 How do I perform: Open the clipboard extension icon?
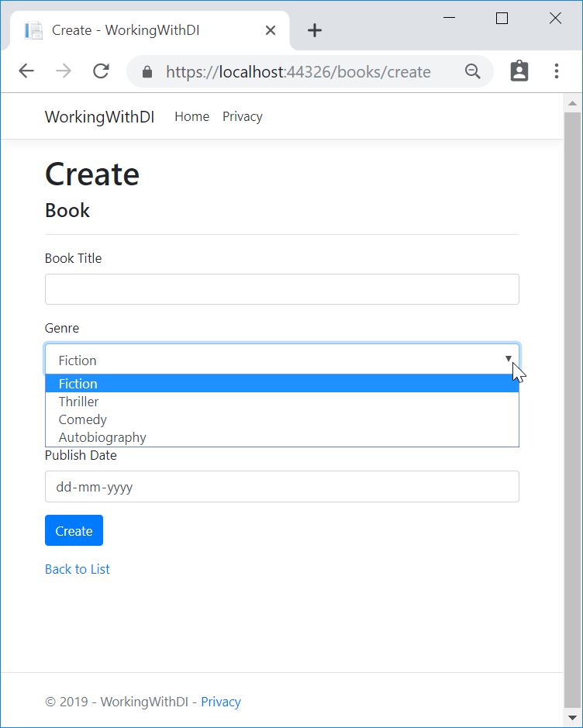point(519,71)
